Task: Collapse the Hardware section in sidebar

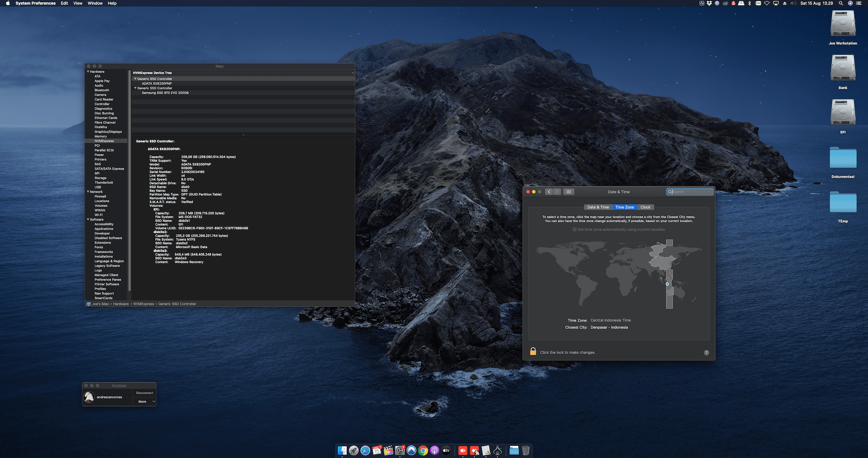Action: [88, 72]
